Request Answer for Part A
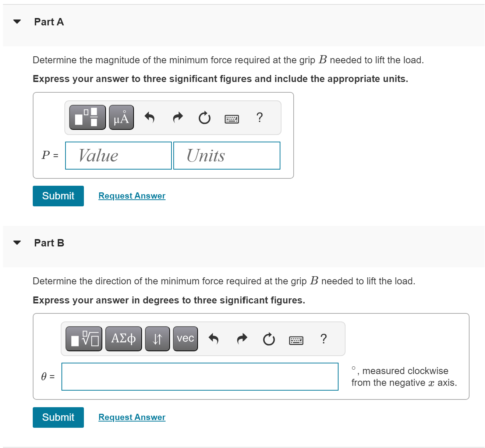The image size is (485, 448). pyautogui.click(x=132, y=196)
